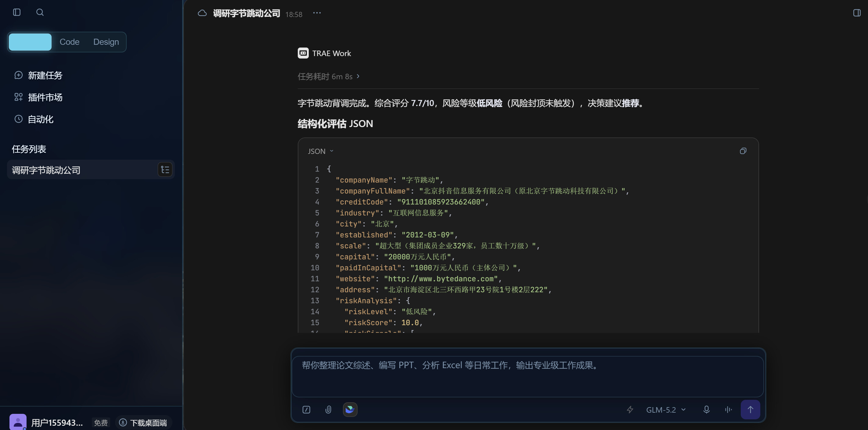Collapse the left sidebar panel icon
The height and width of the screenshot is (430, 868).
[17, 12]
